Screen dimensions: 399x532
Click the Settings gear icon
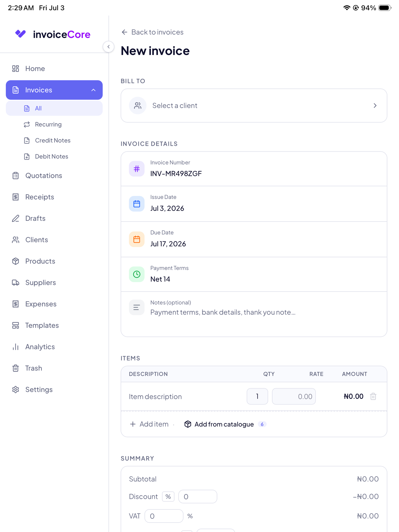tap(16, 390)
